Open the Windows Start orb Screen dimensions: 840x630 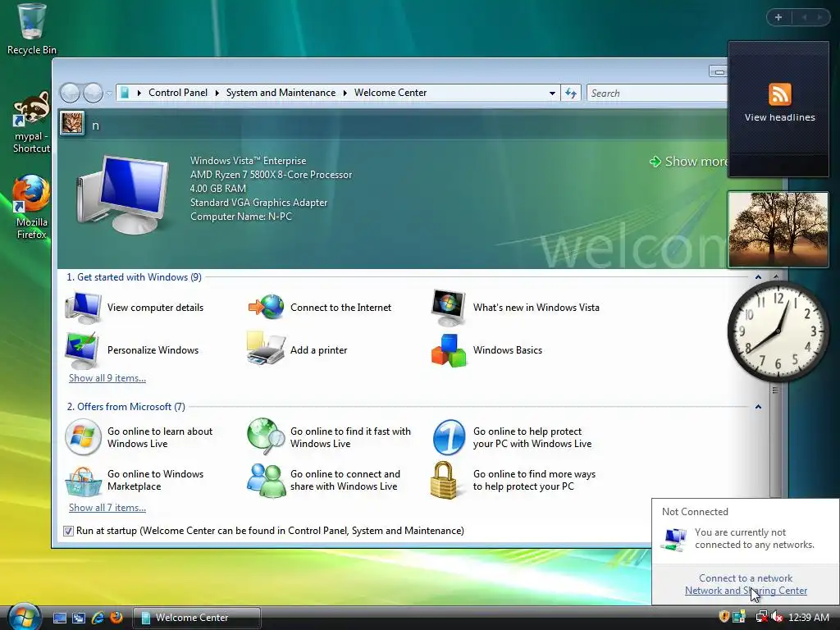pyautogui.click(x=25, y=617)
